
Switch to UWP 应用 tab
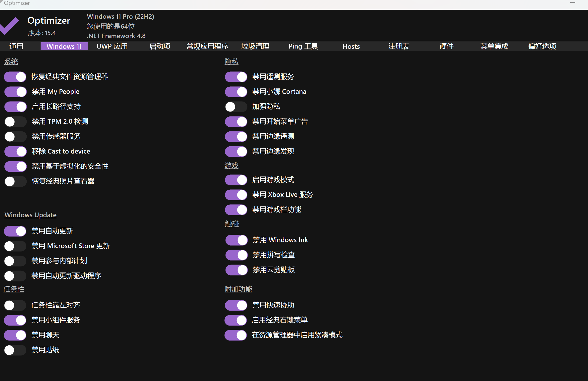(x=112, y=46)
